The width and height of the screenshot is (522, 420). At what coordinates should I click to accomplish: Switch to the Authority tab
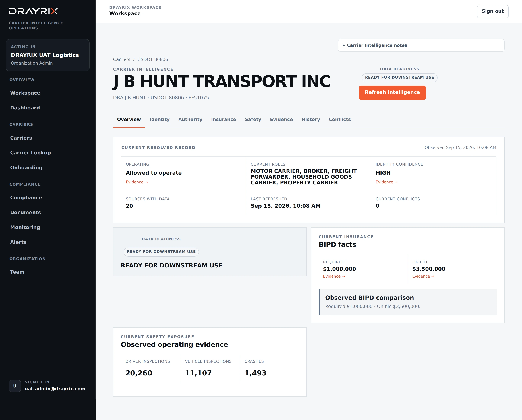[190, 120]
